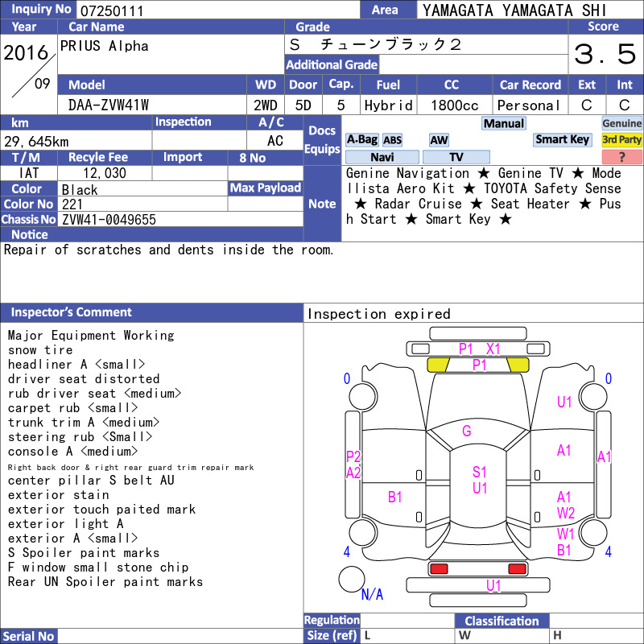Click the Inspection expired text
644x644 pixels.
[378, 314]
